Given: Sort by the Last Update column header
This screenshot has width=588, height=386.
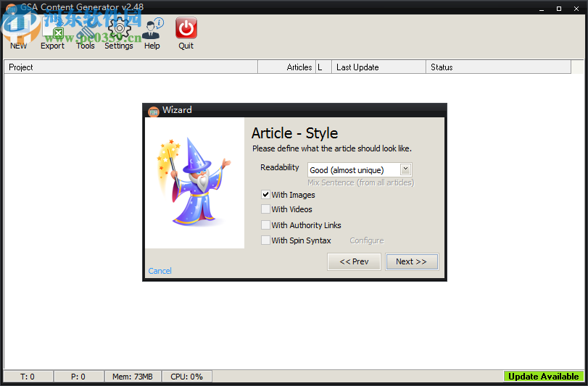Looking at the screenshot, I should click(x=378, y=67).
